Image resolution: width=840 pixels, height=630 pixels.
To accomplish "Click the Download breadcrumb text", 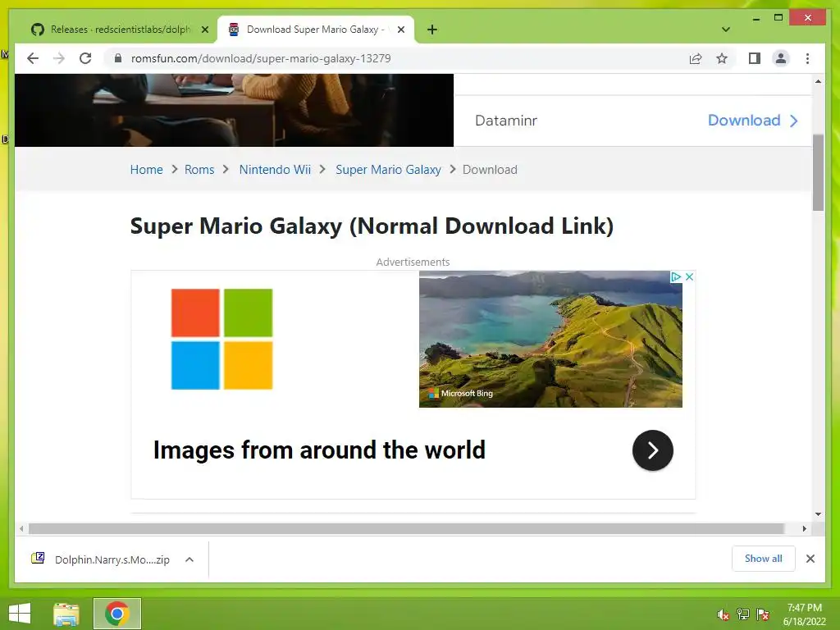I will [491, 170].
